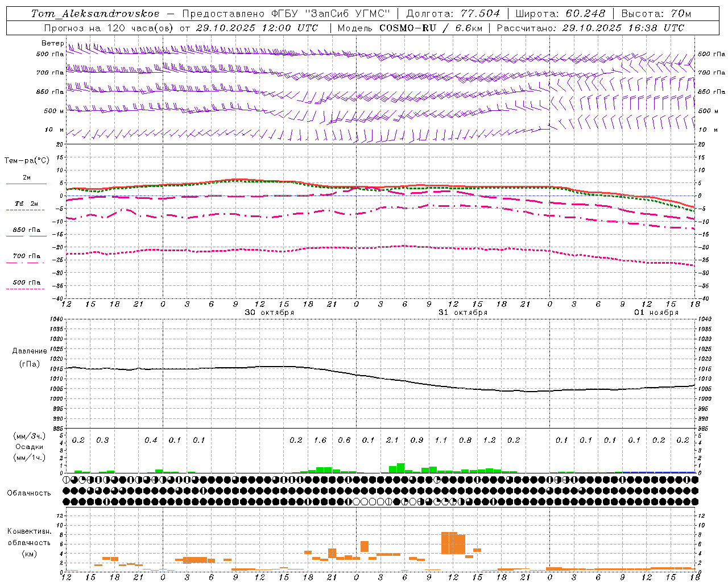Select the Давление pressure panel label
728x582 pixels.
click(30, 351)
